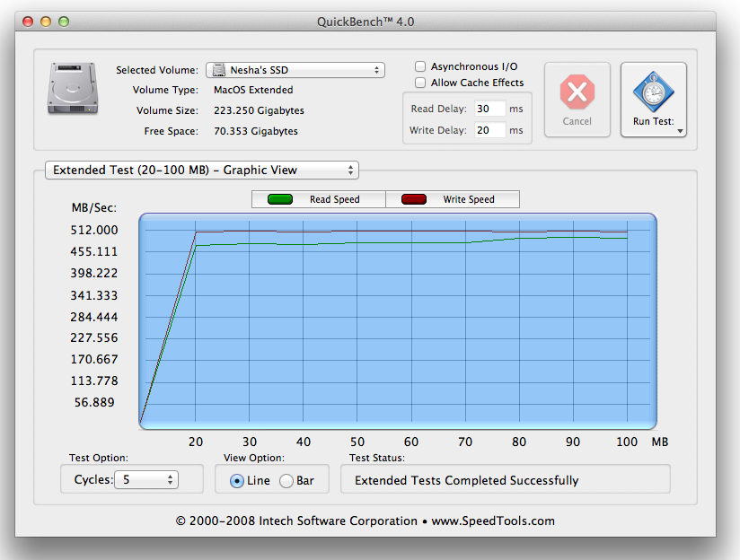740x560 pixels.
Task: Select the Bar view radio button
Action: (x=286, y=481)
